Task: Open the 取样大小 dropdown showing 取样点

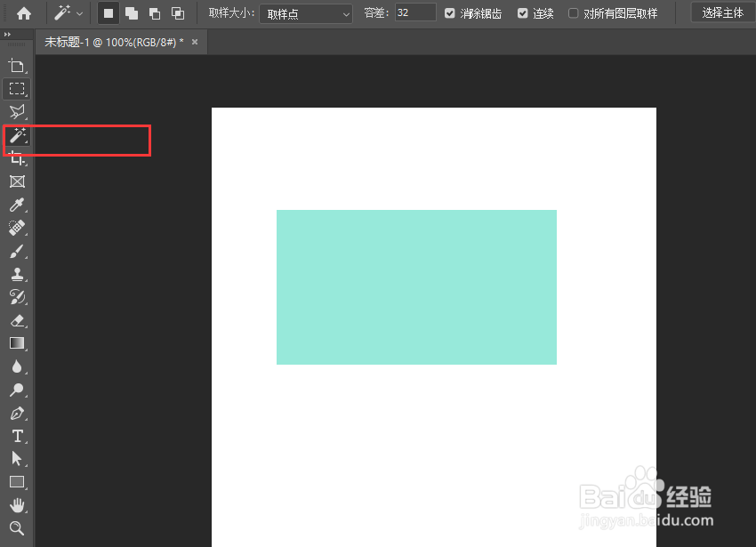Action: 306,14
